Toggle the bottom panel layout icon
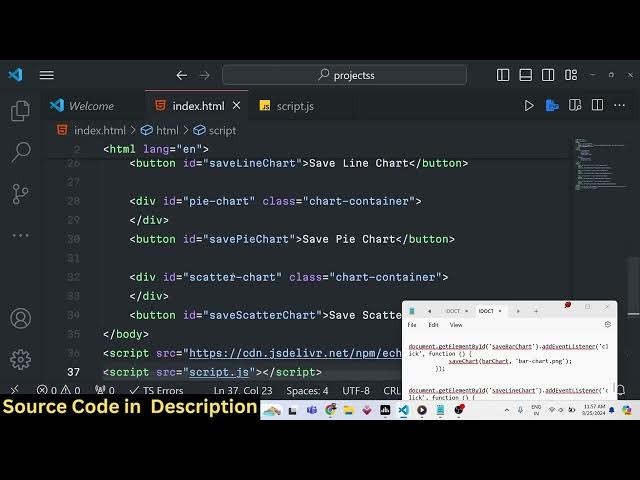The width and height of the screenshot is (640, 480). pyautogui.click(x=526, y=75)
